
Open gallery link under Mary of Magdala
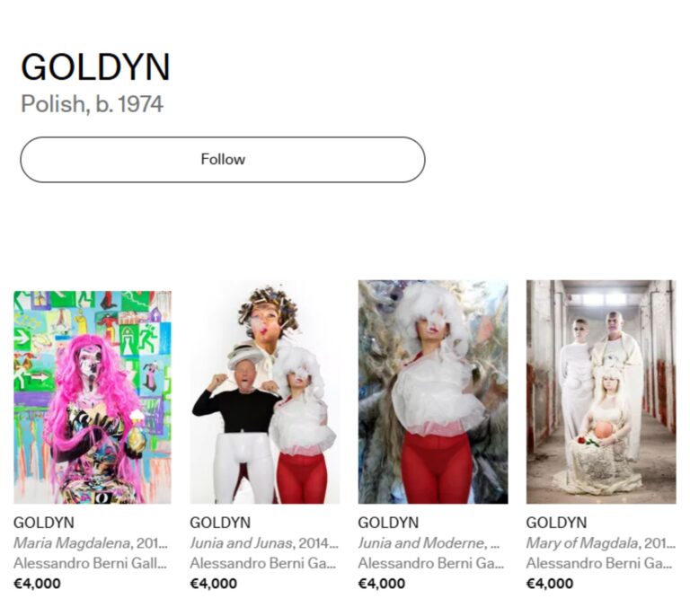pos(599,563)
